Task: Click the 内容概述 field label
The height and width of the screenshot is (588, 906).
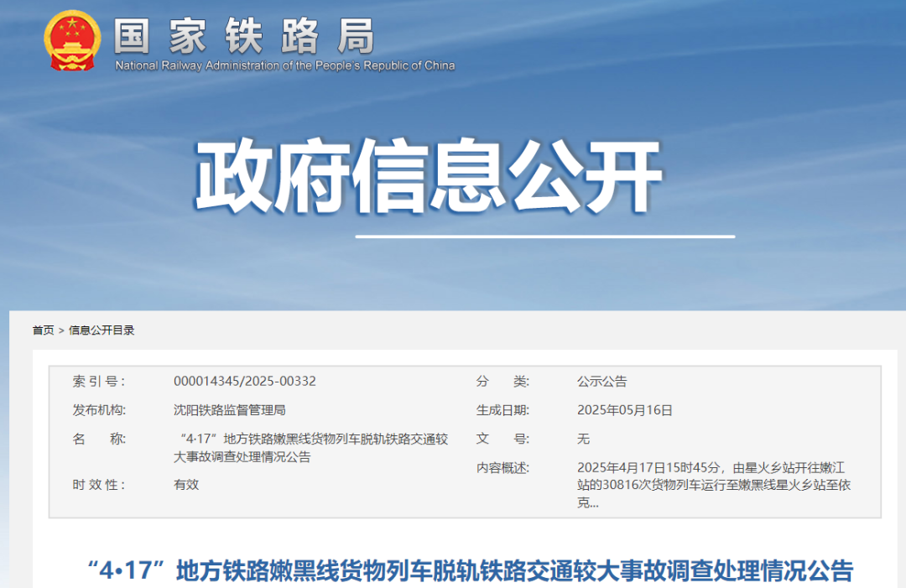Action: [x=502, y=468]
